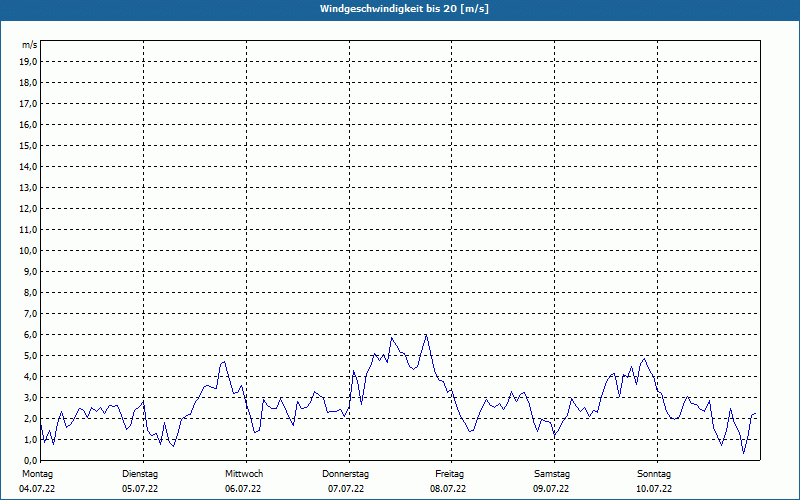
Task: Select the 7,0 y-axis label
Action: (31, 313)
